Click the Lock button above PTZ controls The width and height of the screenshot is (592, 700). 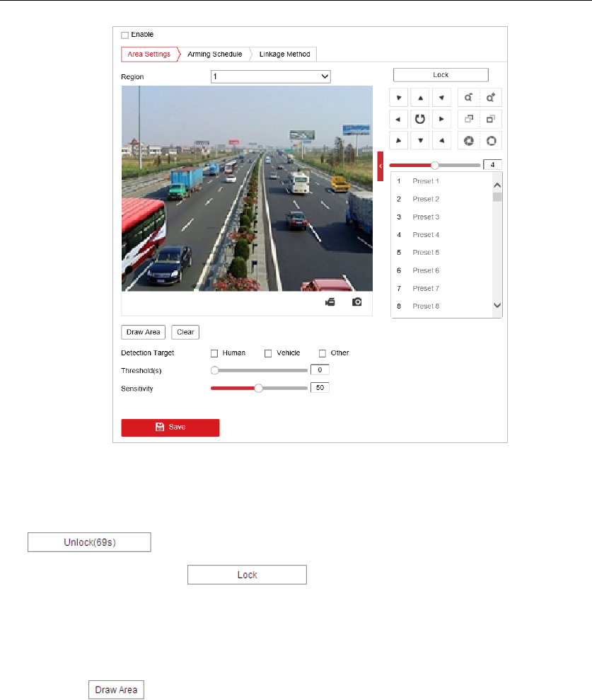[x=441, y=75]
